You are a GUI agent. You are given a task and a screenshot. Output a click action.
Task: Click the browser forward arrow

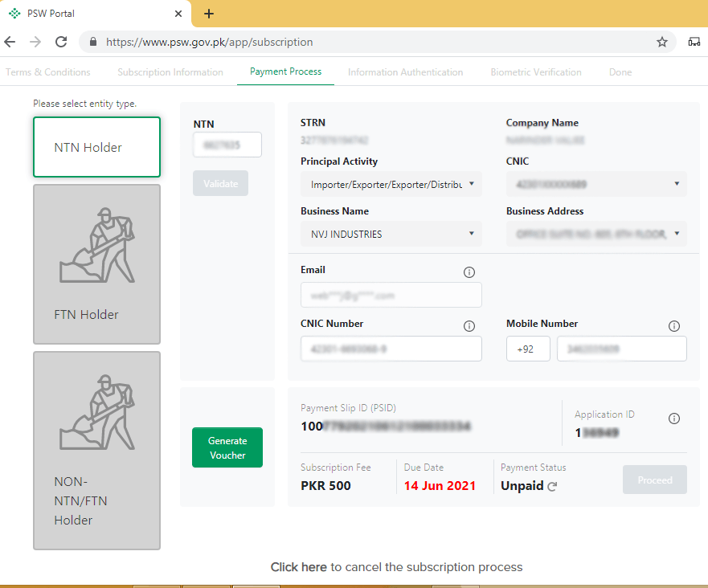35,42
